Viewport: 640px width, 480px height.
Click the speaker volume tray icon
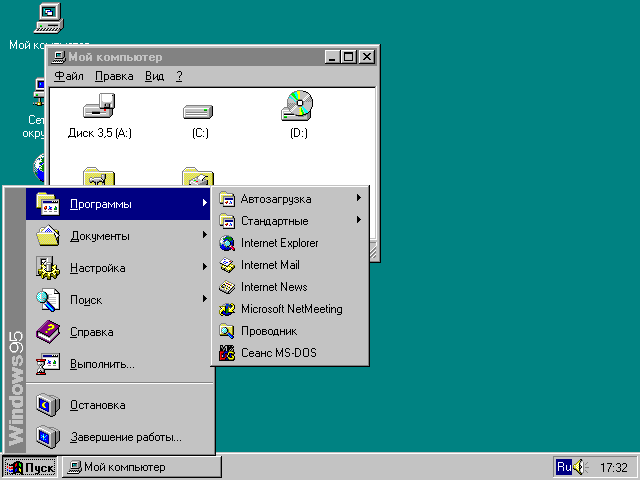tap(580, 467)
